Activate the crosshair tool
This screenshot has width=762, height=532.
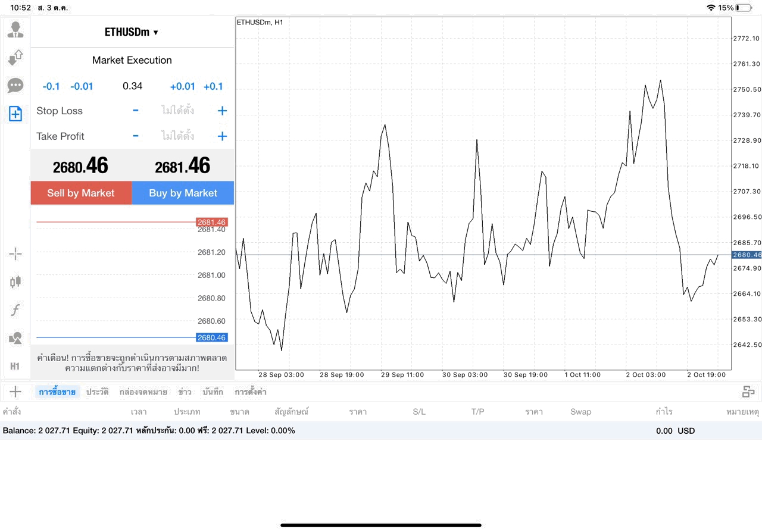coord(15,254)
